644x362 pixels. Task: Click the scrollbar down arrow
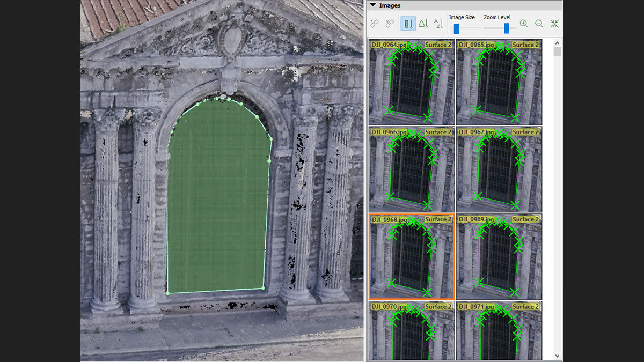(557, 355)
